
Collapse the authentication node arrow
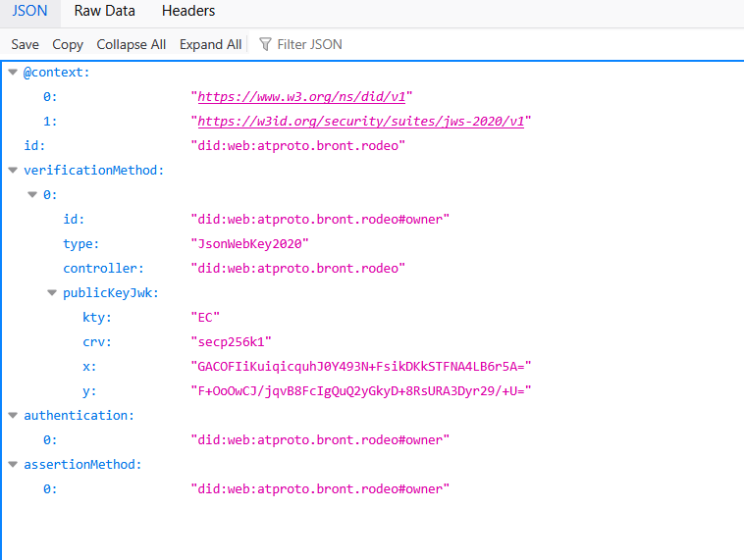point(12,416)
